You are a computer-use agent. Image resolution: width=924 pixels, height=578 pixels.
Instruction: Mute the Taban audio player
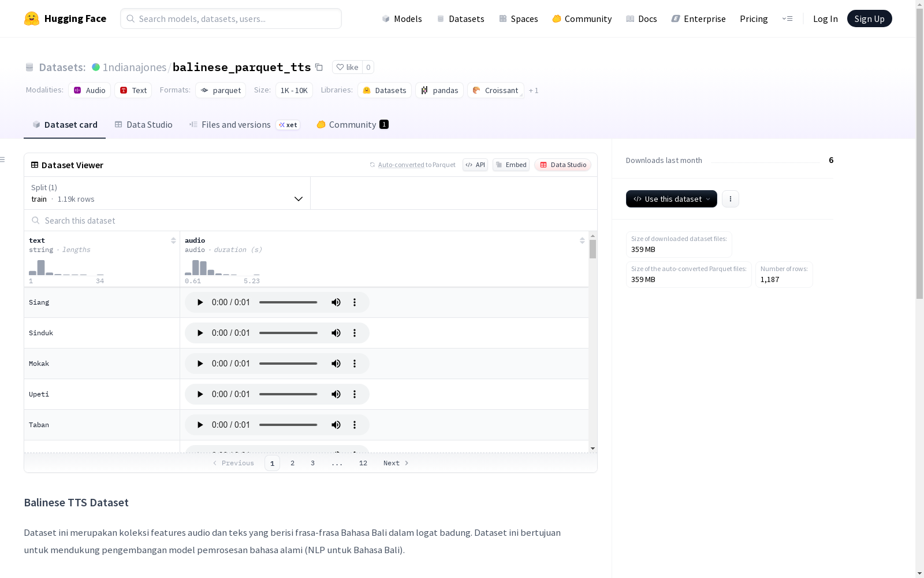point(336,425)
